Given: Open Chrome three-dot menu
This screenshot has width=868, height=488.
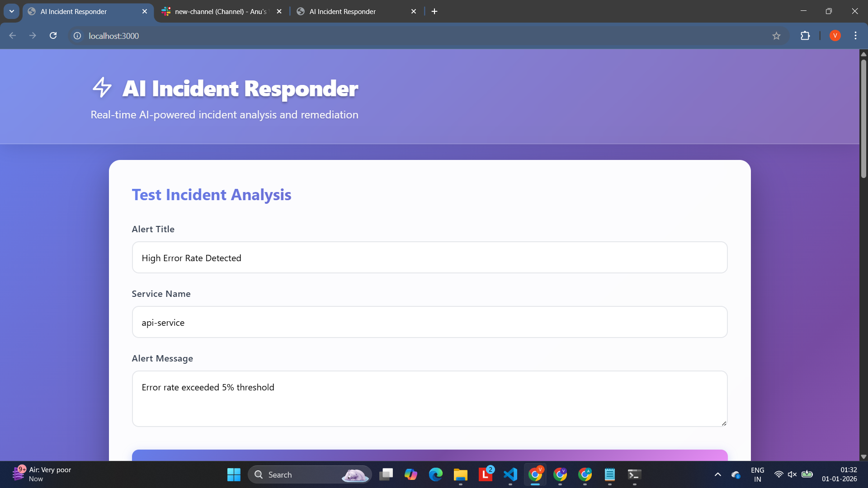Looking at the screenshot, I should point(855,36).
